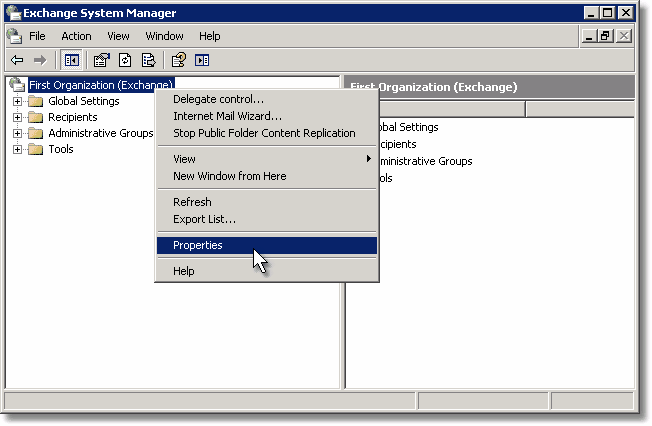Click the Recipients folder icon
This screenshot has height=426, width=652.
click(x=36, y=117)
